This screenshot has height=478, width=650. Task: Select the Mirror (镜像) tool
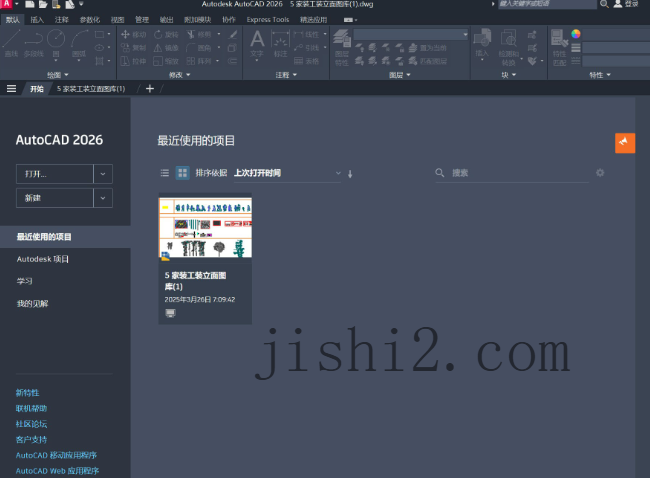pyautogui.click(x=166, y=48)
